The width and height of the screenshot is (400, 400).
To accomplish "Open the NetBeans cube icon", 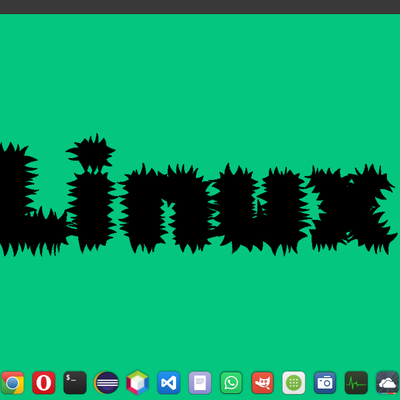I will coord(137,382).
